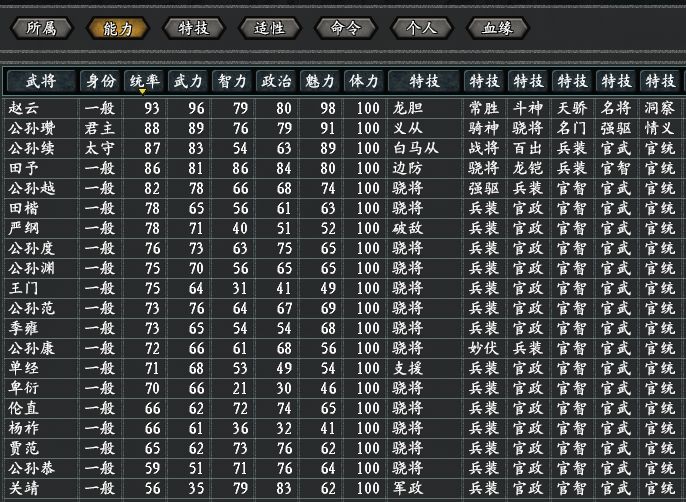Click 关靖's 政治 value 83
The width and height of the screenshot is (686, 502).
coord(284,488)
